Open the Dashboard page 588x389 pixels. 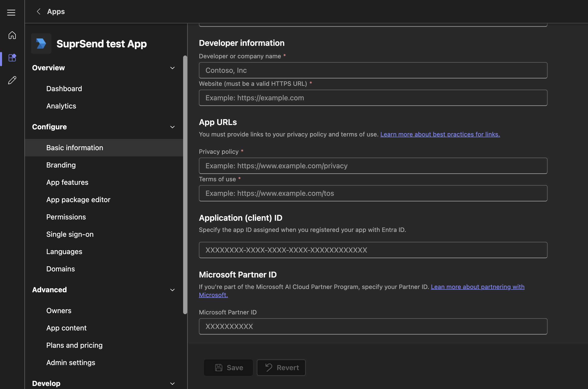pos(64,89)
